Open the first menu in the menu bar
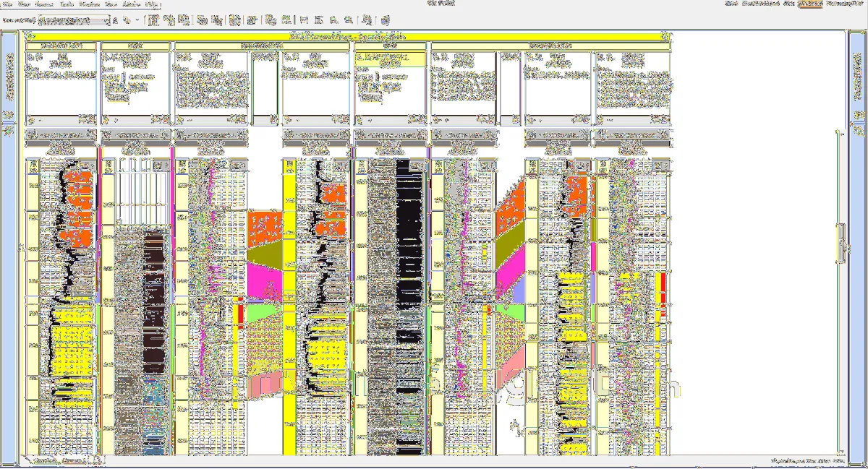Image resolution: width=868 pixels, height=469 pixels. (7, 4)
